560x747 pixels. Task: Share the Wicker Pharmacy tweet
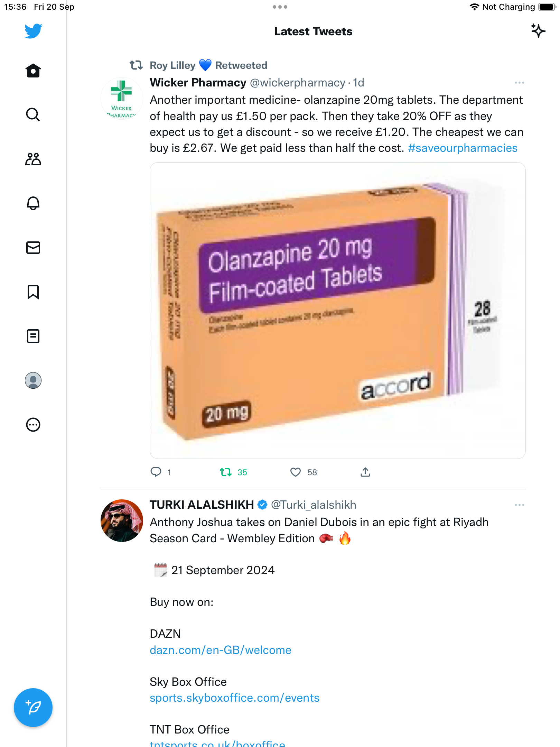[x=365, y=472]
